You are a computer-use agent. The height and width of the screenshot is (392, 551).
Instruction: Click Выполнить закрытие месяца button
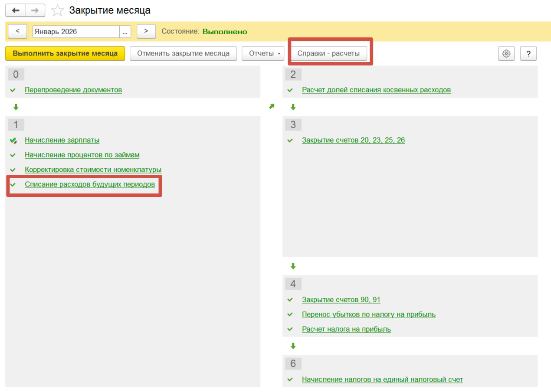pyautogui.click(x=65, y=53)
